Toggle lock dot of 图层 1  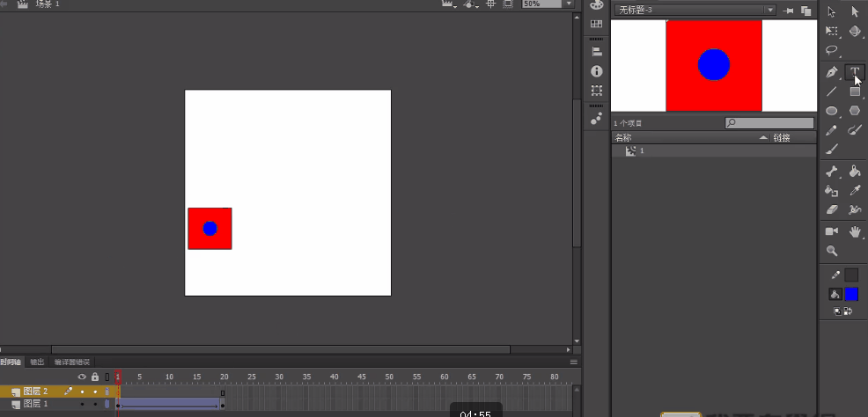[x=95, y=405]
